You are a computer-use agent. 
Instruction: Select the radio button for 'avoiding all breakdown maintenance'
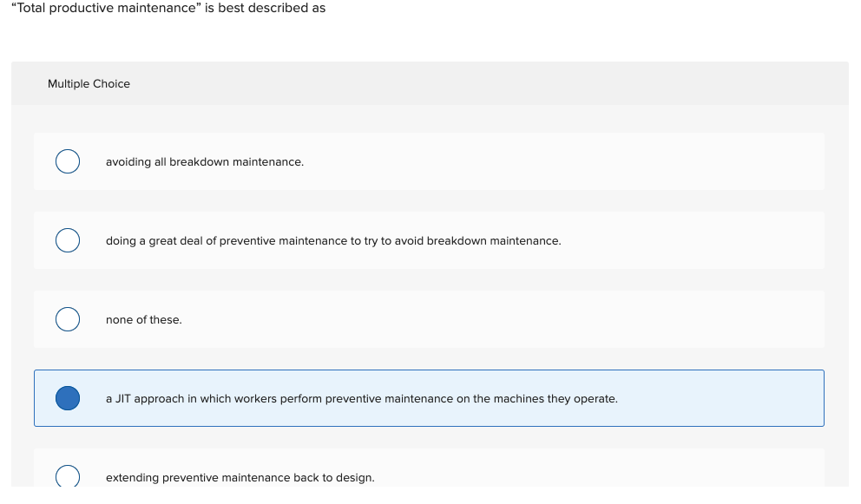pyautogui.click(x=68, y=161)
